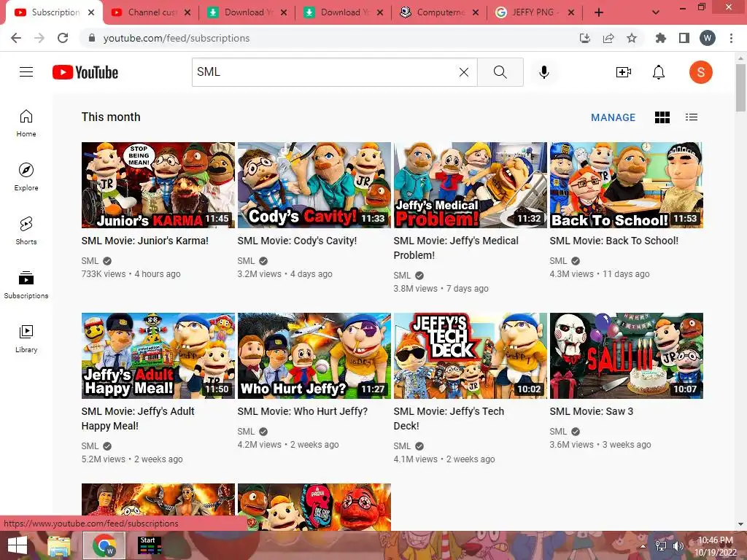
Task: Open Chrome extensions puzzle icon
Action: 660,38
